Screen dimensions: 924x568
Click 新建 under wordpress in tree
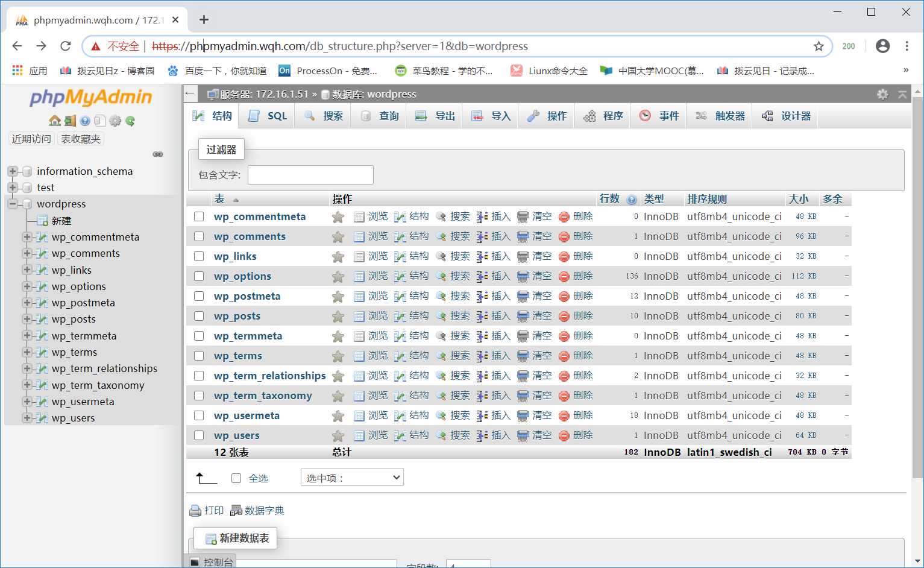(x=61, y=221)
